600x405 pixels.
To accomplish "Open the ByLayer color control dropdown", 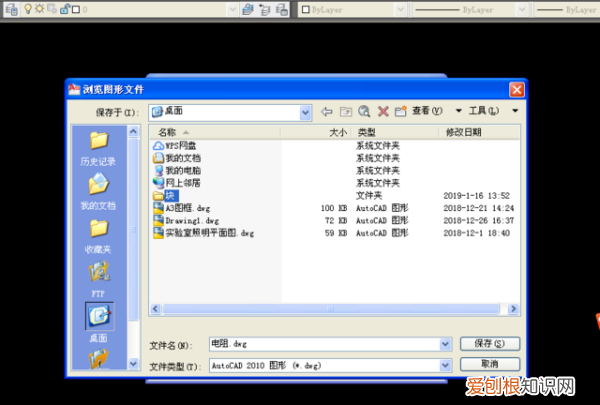I will click(400, 10).
